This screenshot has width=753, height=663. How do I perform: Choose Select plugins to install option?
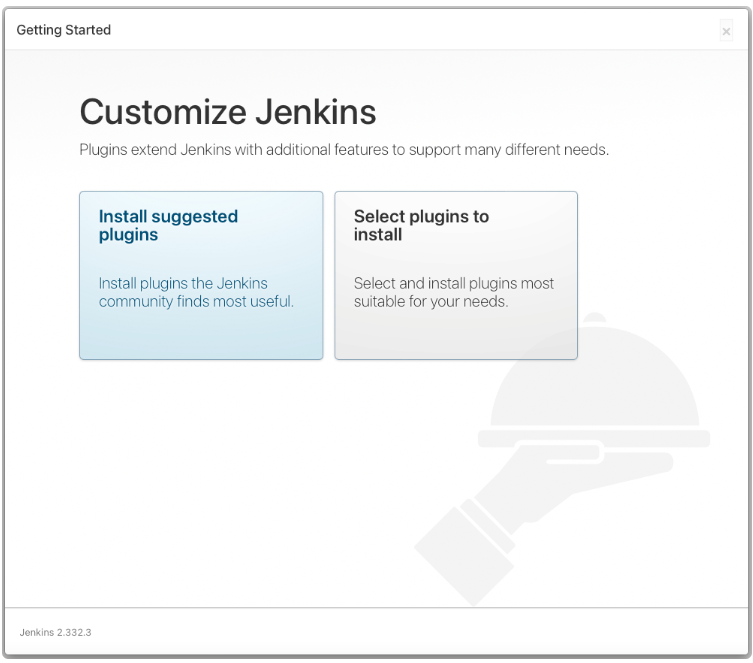pos(456,275)
